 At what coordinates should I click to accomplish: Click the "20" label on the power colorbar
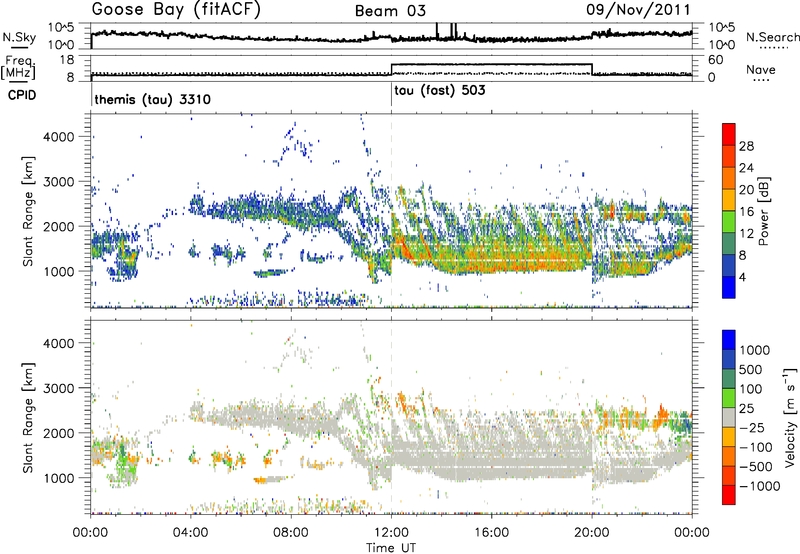pos(746,190)
